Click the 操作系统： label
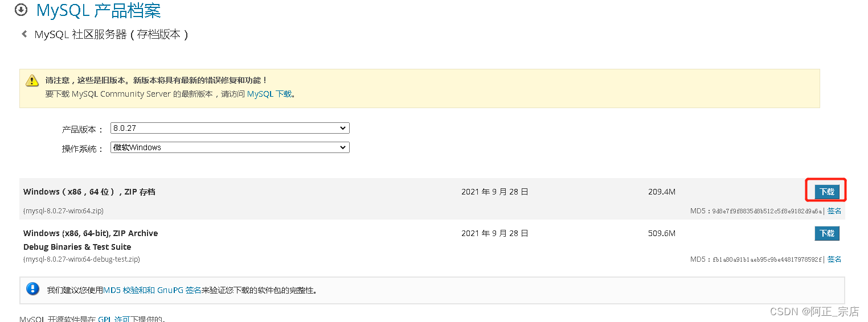 pyautogui.click(x=83, y=149)
